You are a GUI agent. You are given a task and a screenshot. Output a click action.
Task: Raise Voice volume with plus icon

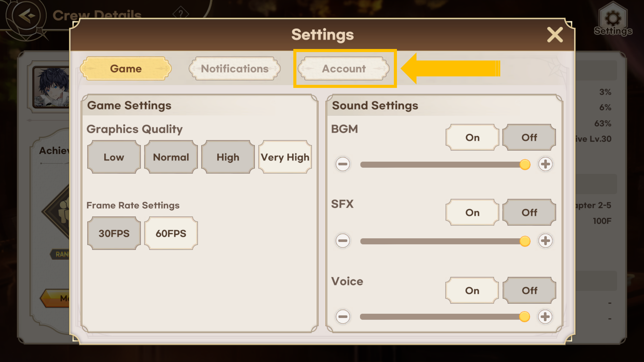click(545, 317)
